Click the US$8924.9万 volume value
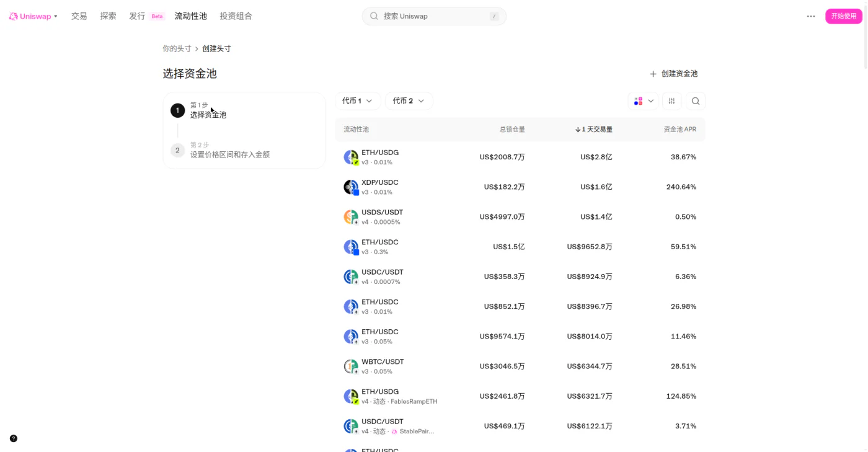This screenshot has width=868, height=452. [x=590, y=277]
